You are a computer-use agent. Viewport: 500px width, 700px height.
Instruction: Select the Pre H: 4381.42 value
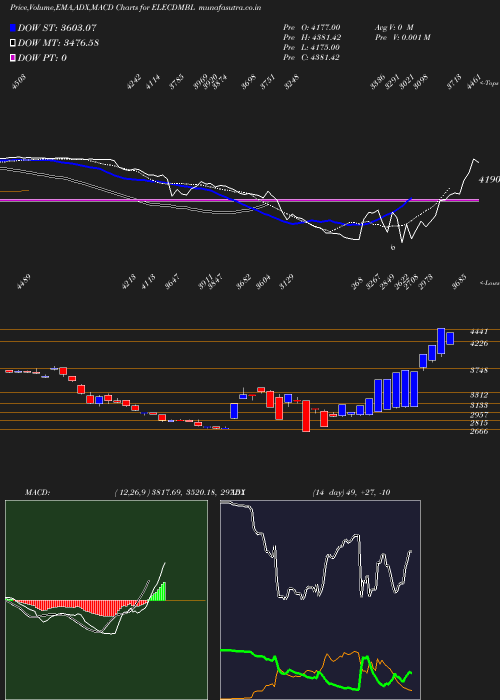[x=312, y=38]
